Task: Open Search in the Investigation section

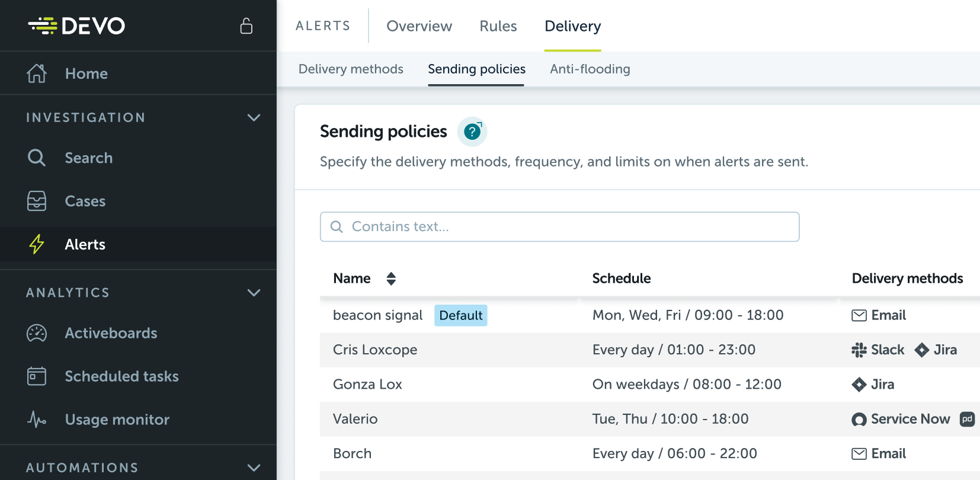Action: coord(88,158)
